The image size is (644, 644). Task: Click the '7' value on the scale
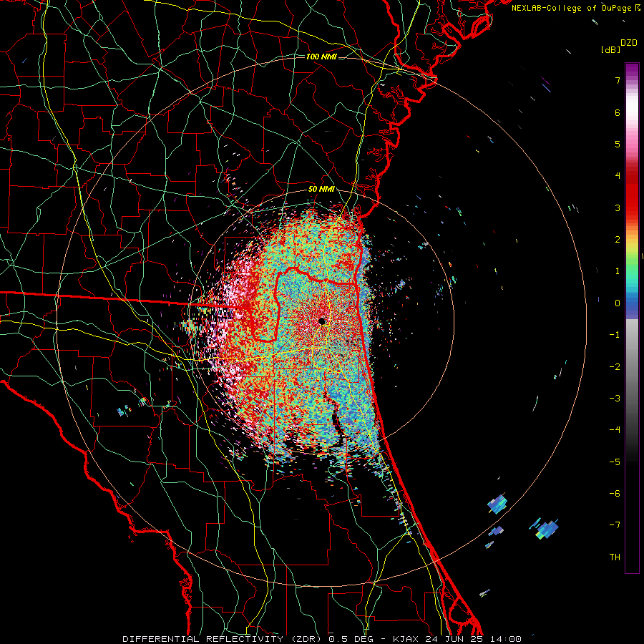pyautogui.click(x=618, y=80)
